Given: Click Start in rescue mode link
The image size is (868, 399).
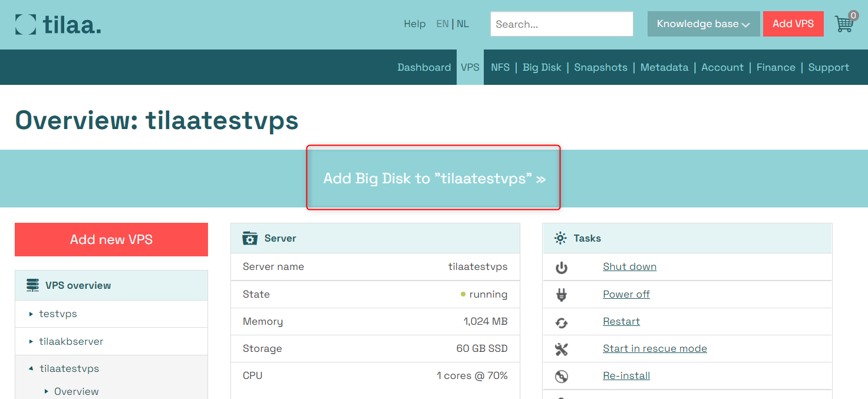Looking at the screenshot, I should tap(655, 348).
